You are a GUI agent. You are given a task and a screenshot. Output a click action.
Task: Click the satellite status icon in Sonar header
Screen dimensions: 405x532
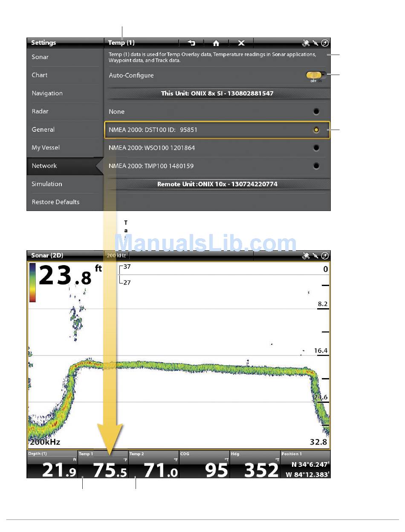[306, 256]
